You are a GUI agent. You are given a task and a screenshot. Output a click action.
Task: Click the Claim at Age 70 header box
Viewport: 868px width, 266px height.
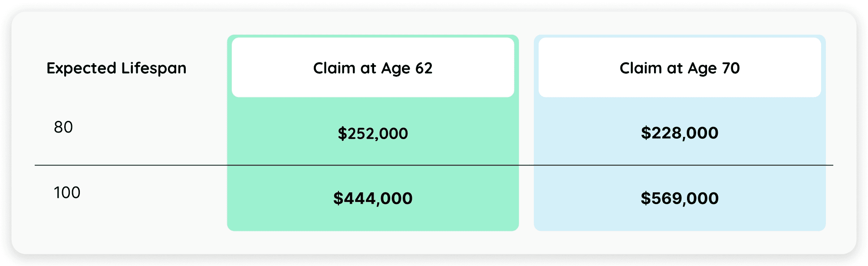coord(680,67)
